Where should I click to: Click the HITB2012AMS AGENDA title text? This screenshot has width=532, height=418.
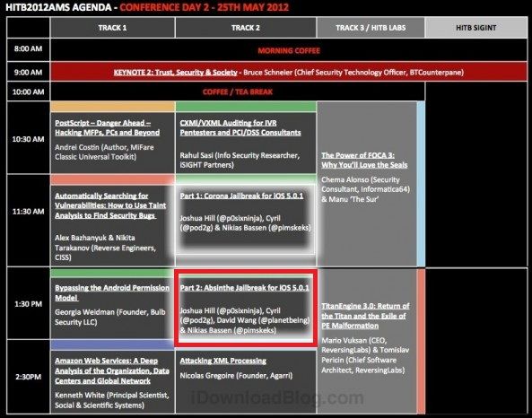(x=58, y=7)
